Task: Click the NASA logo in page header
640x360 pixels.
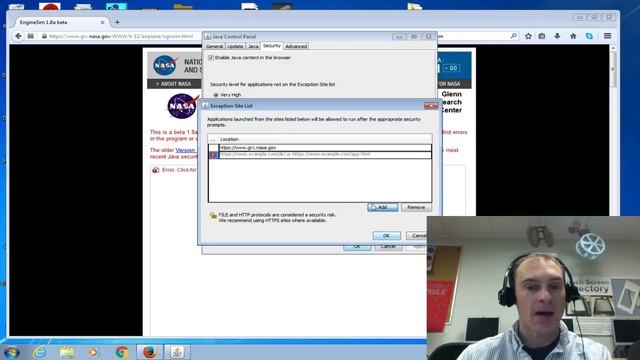Action: pos(165,65)
